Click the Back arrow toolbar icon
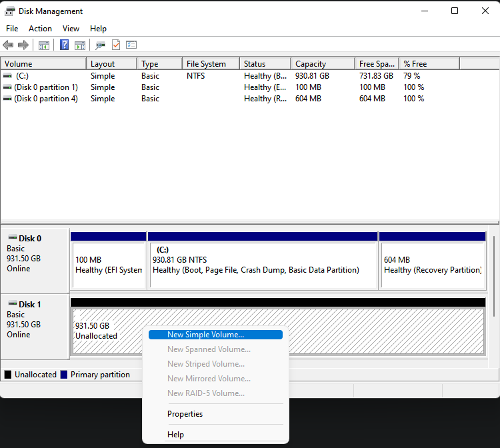This screenshot has height=448, width=500. tap(8, 45)
